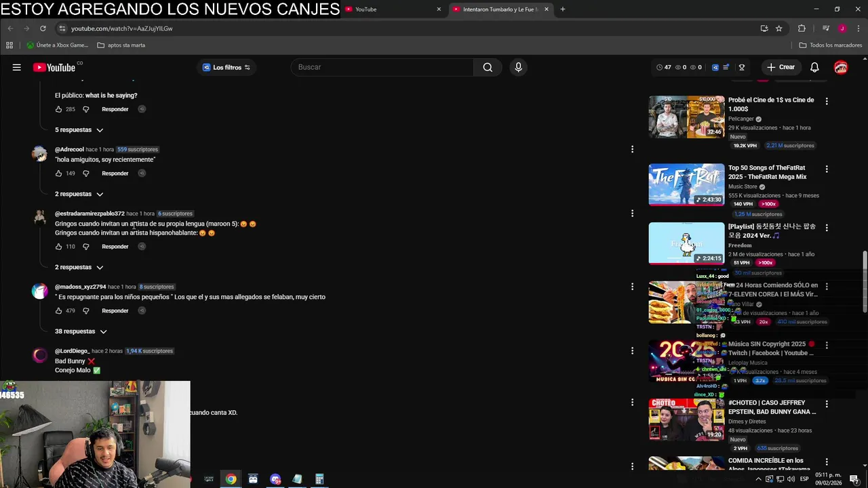Like the @madoss_xyz2794 comment with 479
The width and height of the screenshot is (868, 488).
(59, 311)
